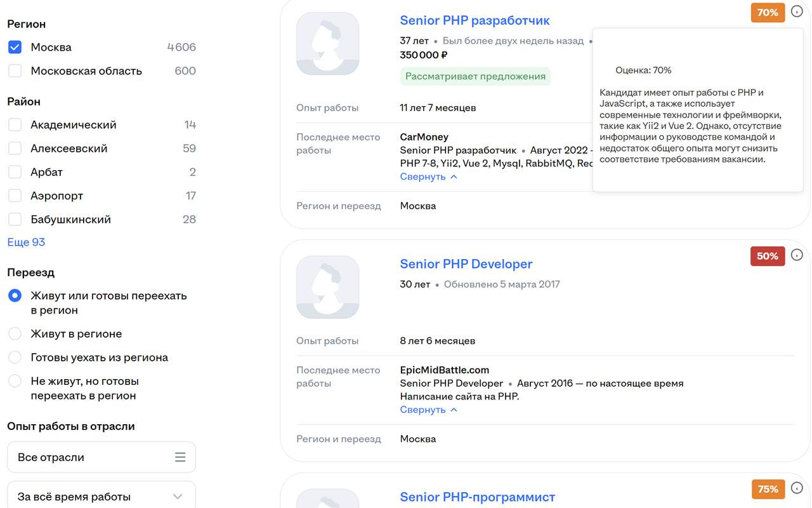
Task: Click the avatar on the Senior PHP разработчик card
Action: [327, 43]
